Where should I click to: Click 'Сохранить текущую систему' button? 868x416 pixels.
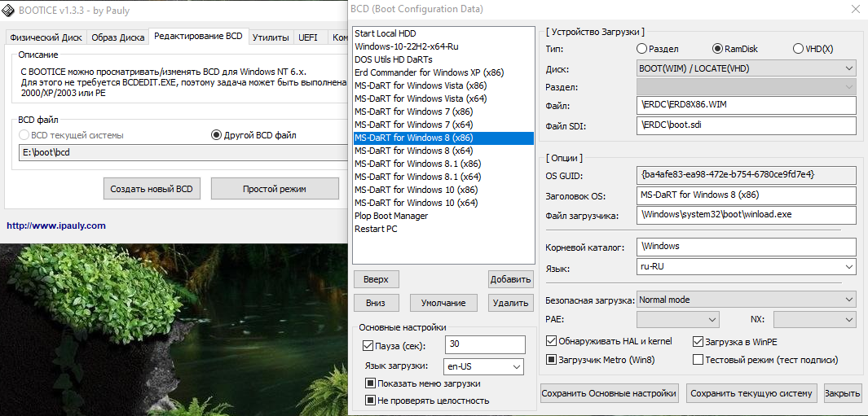coord(751,393)
